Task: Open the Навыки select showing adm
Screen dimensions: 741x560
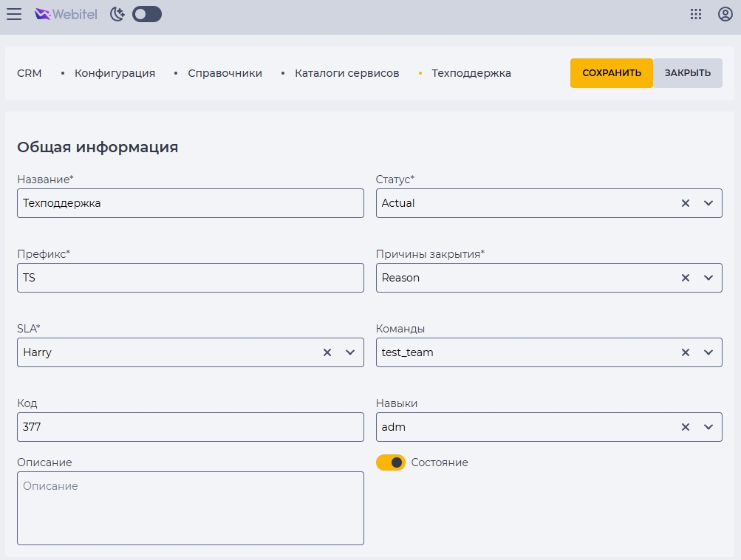Action: coord(549,427)
